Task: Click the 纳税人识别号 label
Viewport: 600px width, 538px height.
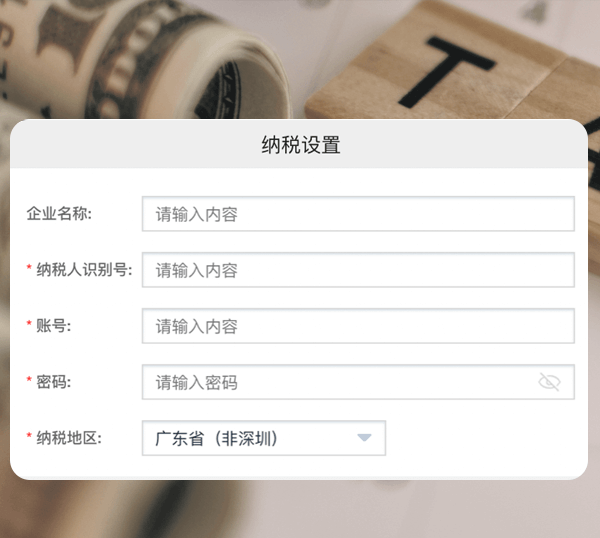Action: click(x=84, y=270)
